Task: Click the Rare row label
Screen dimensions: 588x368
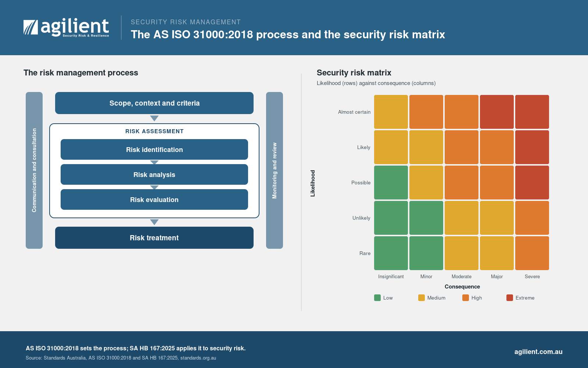Action: [x=365, y=253]
